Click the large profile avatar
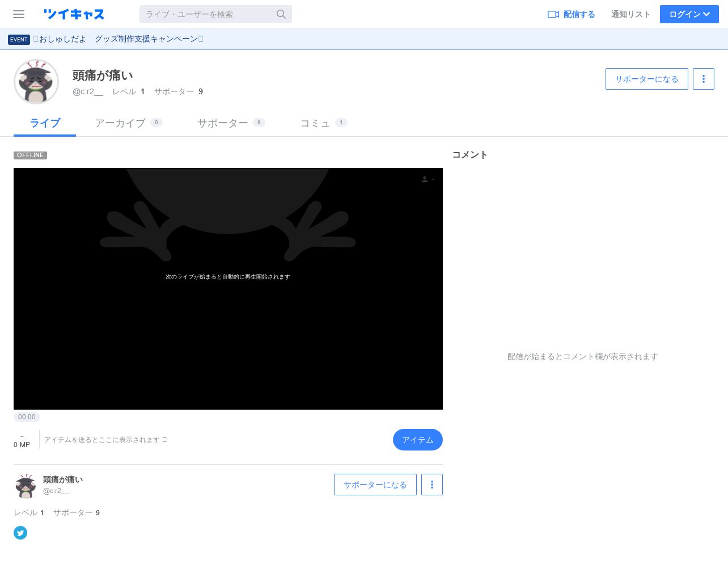The height and width of the screenshot is (581, 728). tap(36, 82)
